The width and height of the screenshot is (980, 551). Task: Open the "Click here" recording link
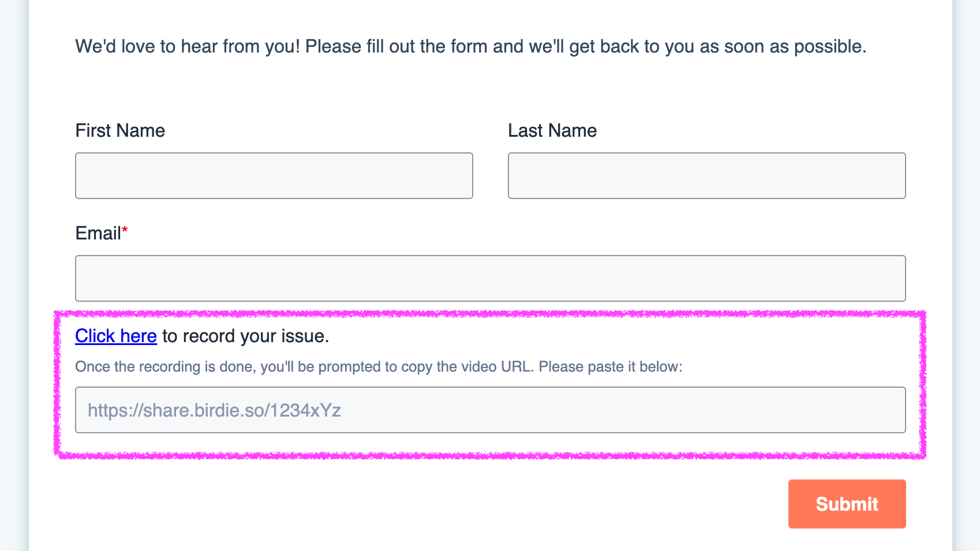coord(116,336)
